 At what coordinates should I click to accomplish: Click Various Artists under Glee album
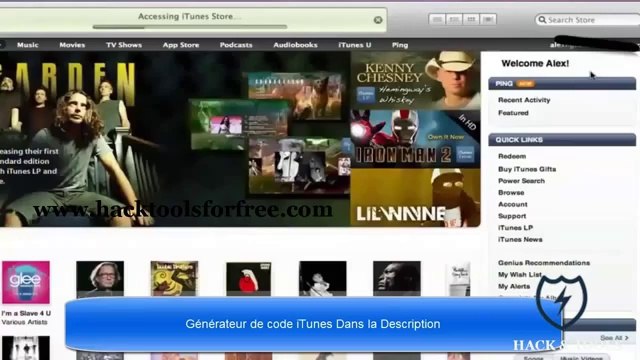tap(24, 322)
